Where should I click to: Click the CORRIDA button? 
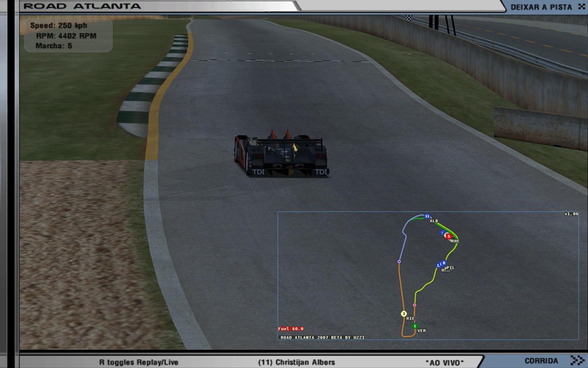(x=541, y=361)
